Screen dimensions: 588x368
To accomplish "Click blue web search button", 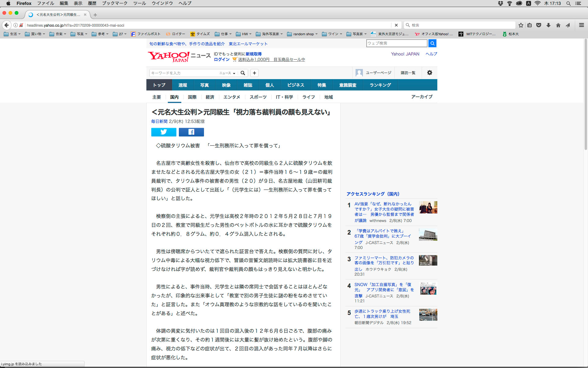I will [432, 43].
